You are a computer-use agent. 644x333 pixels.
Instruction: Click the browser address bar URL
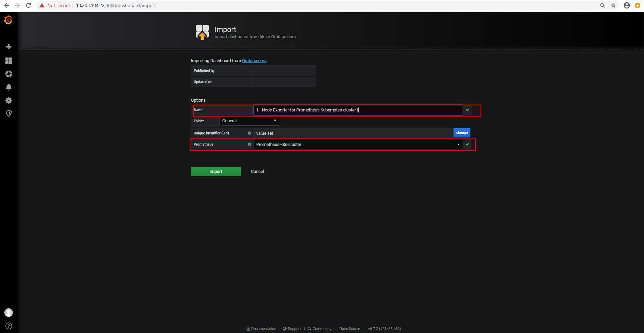coord(116,5)
